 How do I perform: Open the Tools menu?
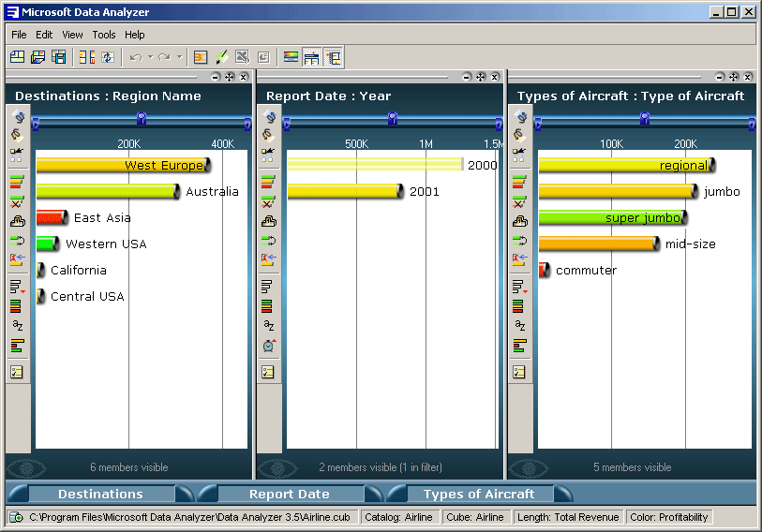coord(104,35)
